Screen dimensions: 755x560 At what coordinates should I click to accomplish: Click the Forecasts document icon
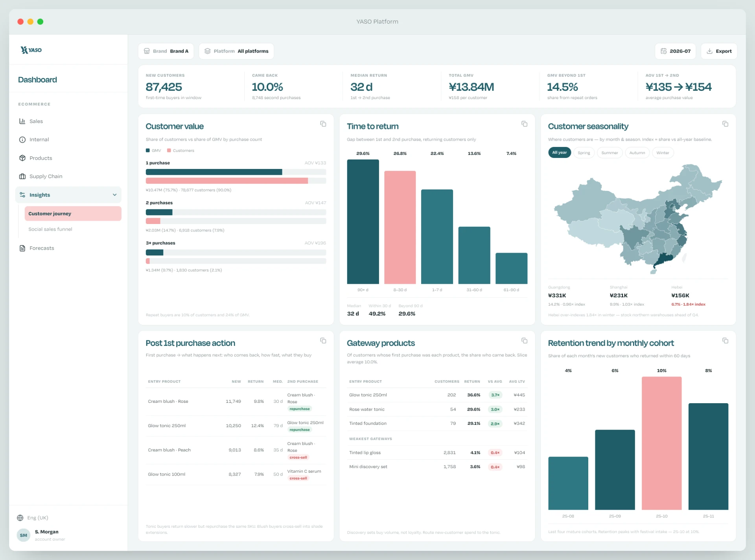pyautogui.click(x=22, y=248)
